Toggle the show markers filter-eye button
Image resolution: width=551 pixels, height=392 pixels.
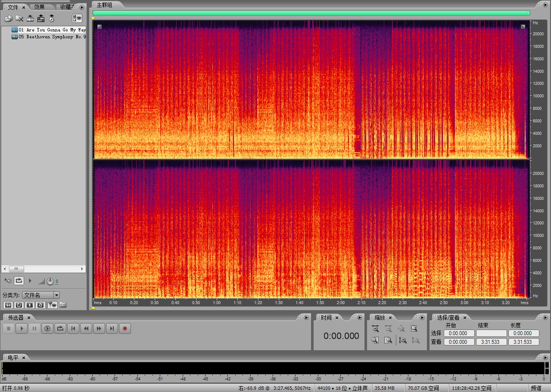click(52, 305)
